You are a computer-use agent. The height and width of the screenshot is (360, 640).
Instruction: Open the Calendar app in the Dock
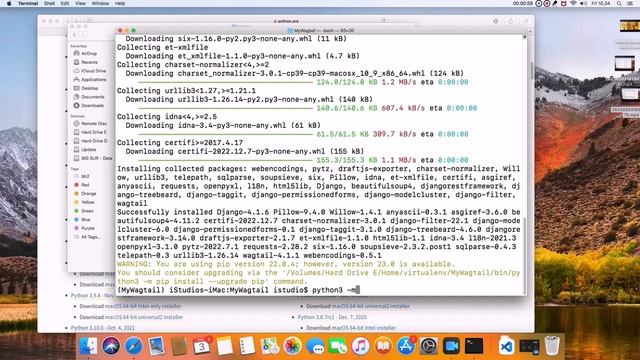pyautogui.click(x=202, y=346)
